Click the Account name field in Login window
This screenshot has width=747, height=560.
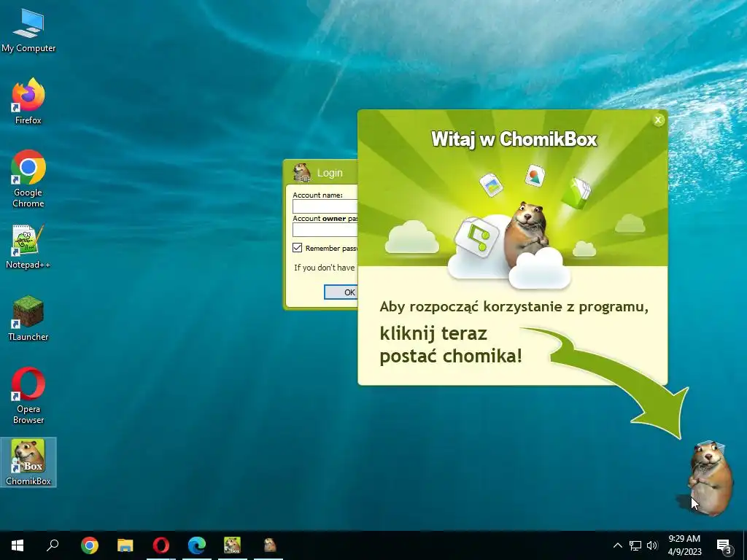click(x=325, y=206)
